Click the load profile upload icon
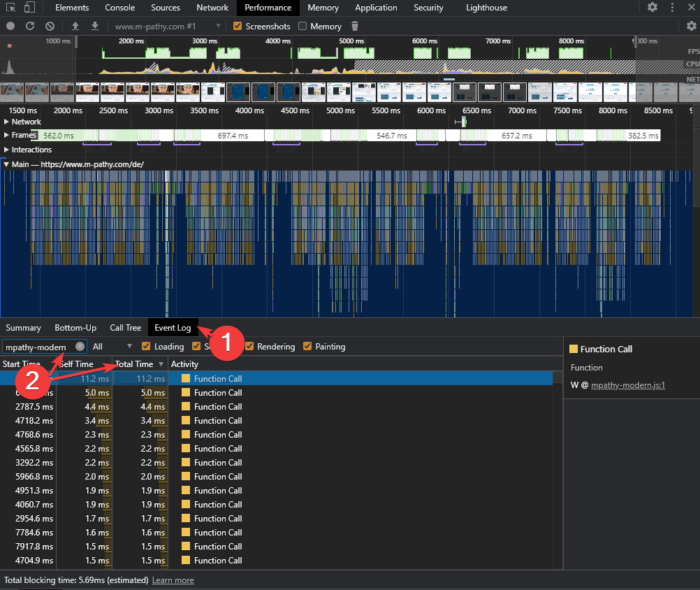700x590 pixels. coord(75,26)
